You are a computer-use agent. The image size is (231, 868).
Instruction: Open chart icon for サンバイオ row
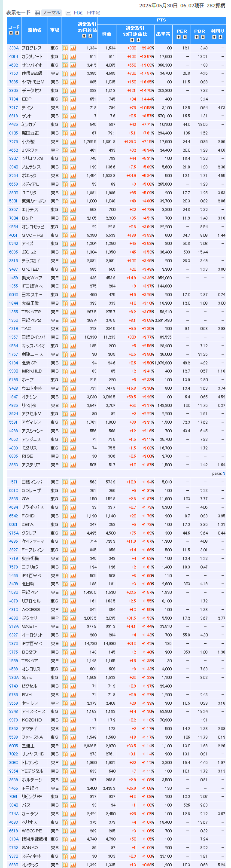pos(73,65)
